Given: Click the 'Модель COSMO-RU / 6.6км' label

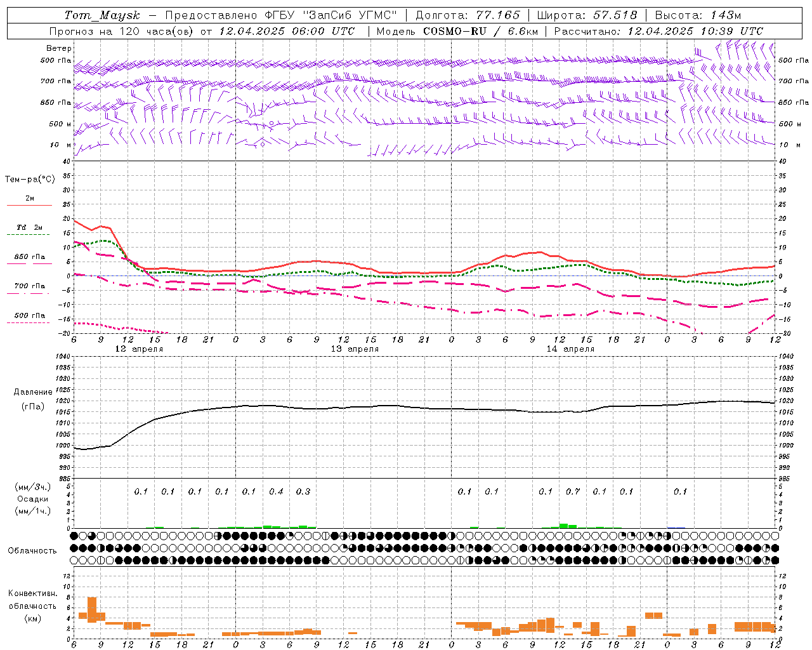Looking at the screenshot, I should tap(457, 31).
